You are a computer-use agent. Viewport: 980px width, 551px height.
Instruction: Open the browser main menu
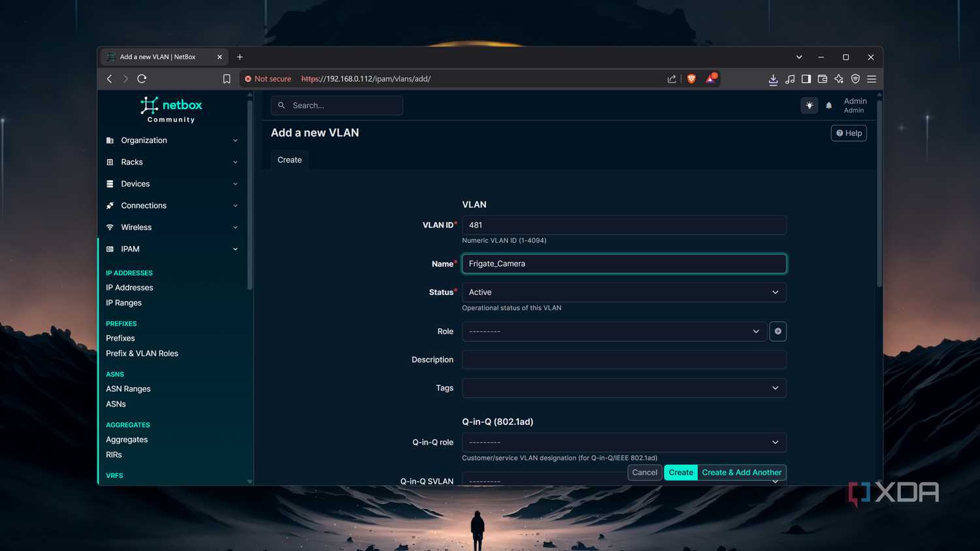[872, 79]
